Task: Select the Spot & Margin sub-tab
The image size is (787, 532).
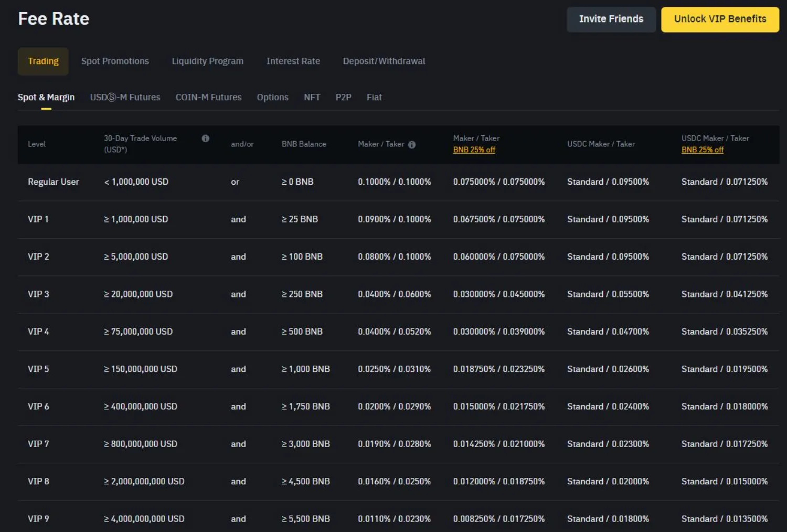Action: point(46,98)
